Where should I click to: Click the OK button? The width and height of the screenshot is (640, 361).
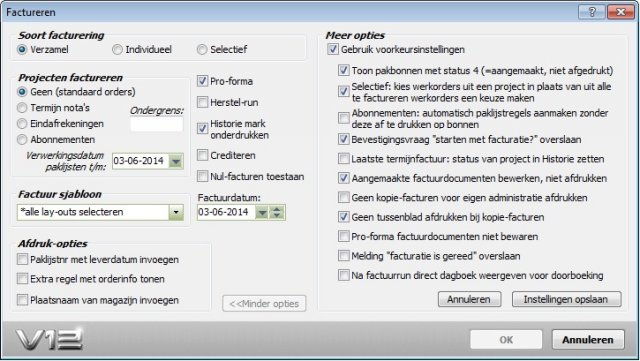pos(506,340)
